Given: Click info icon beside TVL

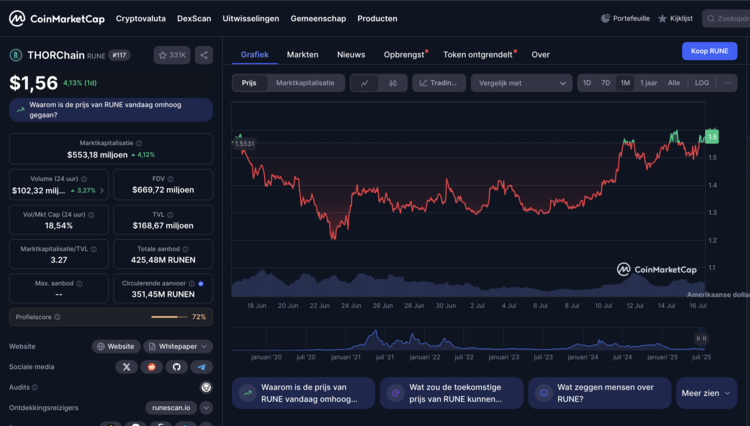Looking at the screenshot, I should [170, 215].
